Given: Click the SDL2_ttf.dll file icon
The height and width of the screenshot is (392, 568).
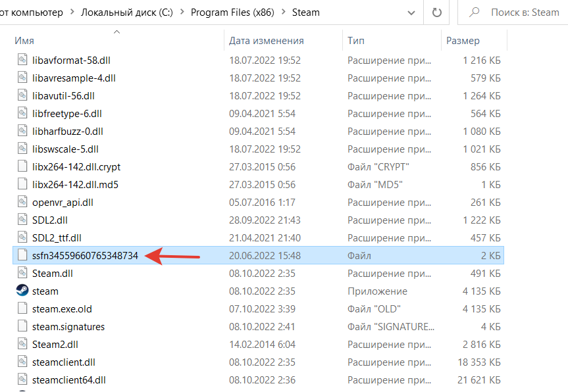Looking at the screenshot, I should [22, 237].
